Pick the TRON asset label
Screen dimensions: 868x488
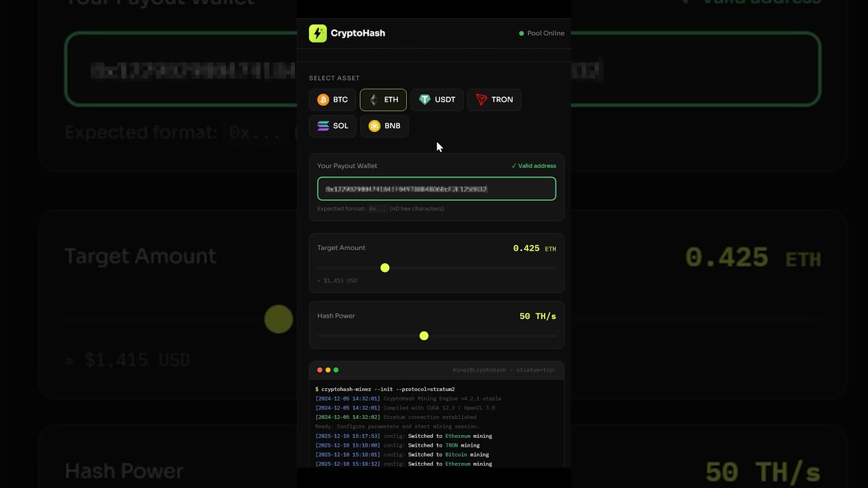[x=502, y=100]
